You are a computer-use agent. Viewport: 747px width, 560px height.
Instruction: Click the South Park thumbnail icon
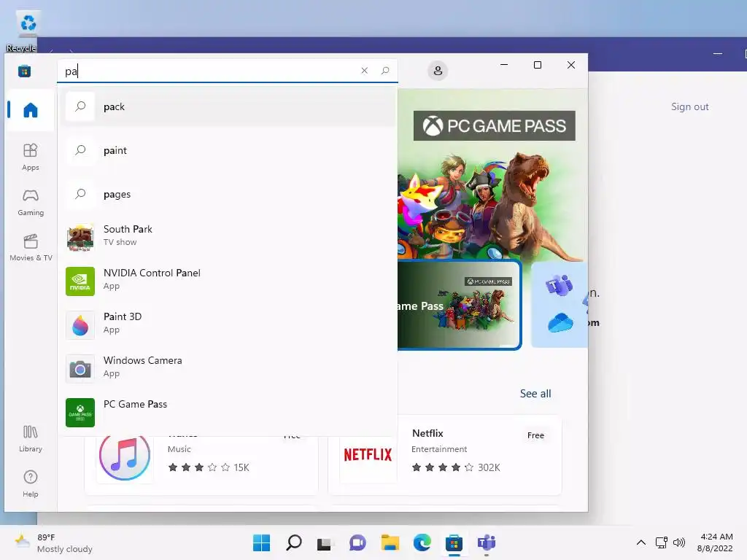pyautogui.click(x=80, y=238)
